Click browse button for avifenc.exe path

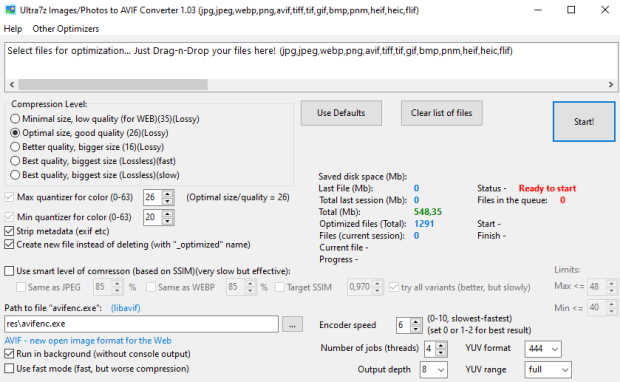point(292,324)
